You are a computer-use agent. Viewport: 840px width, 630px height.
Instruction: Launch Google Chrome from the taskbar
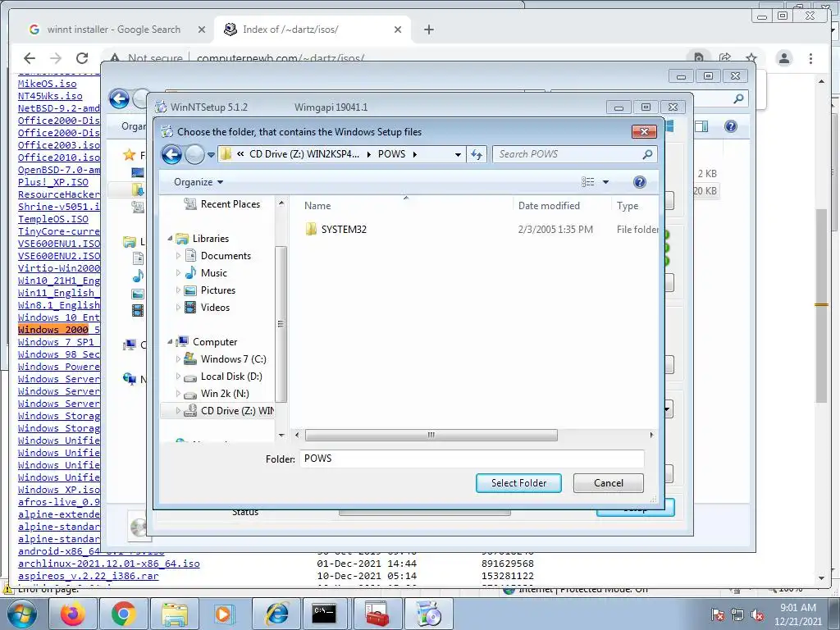click(x=123, y=614)
